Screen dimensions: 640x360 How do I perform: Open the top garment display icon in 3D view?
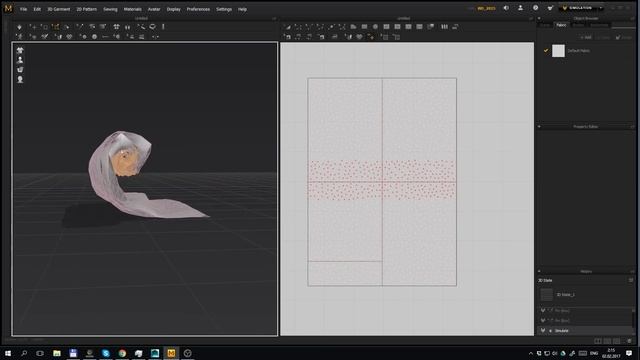click(x=20, y=50)
